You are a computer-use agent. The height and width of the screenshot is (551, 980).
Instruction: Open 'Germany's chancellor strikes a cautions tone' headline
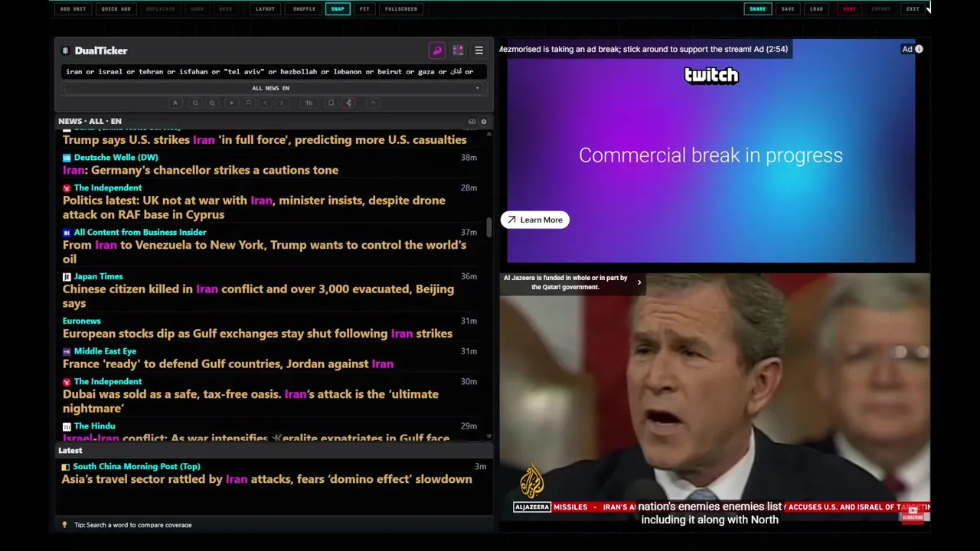click(201, 170)
